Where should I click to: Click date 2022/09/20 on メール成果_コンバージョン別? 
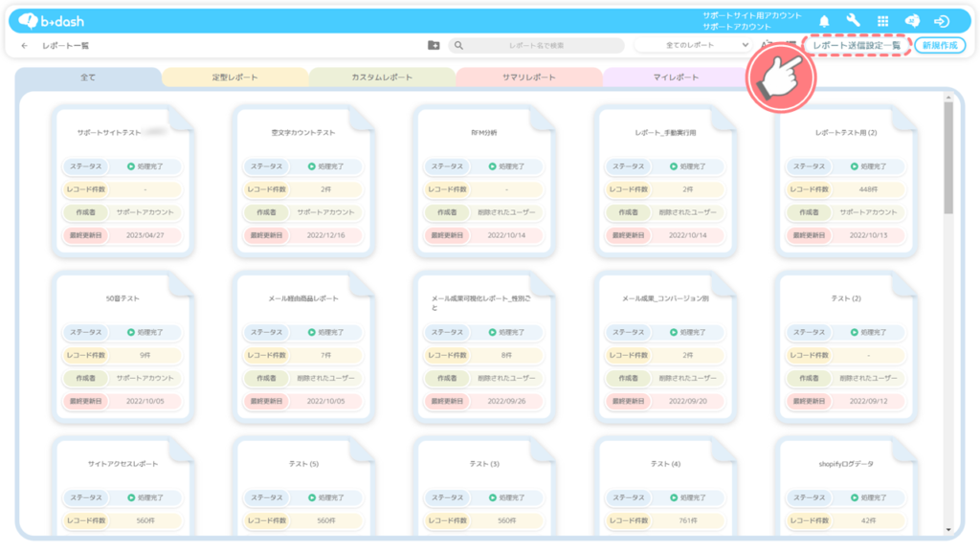[687, 401]
